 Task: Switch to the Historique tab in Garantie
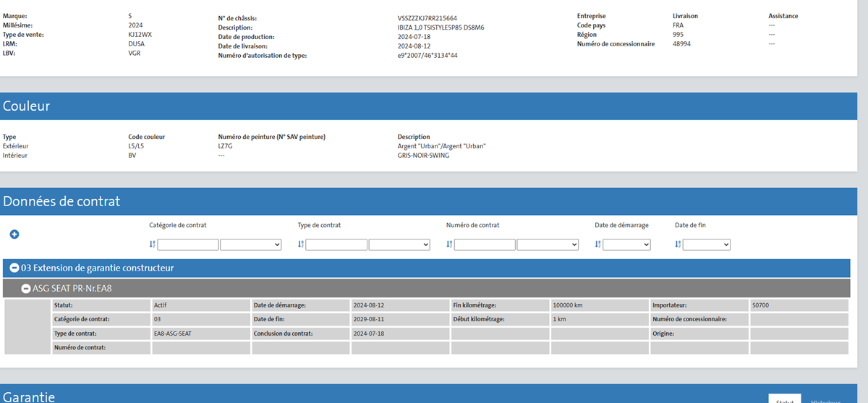[825, 399]
